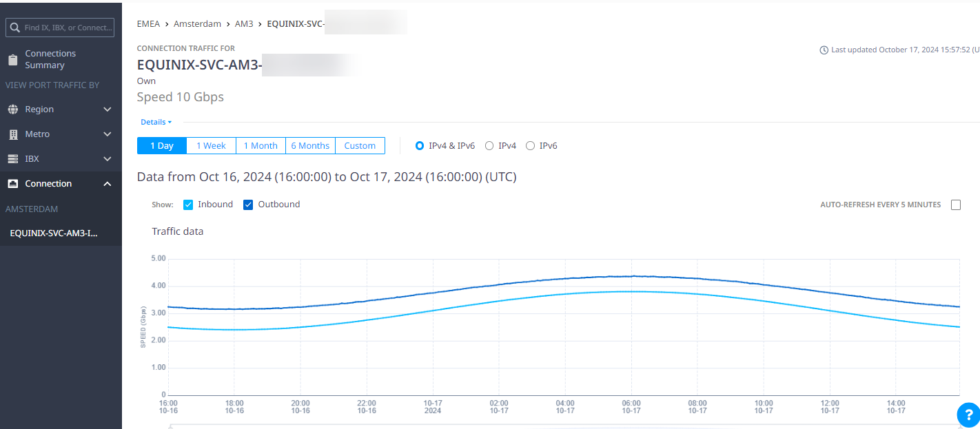The image size is (980, 429).
Task: Click the Last updated October 17 timestamp
Action: pyautogui.click(x=905, y=50)
